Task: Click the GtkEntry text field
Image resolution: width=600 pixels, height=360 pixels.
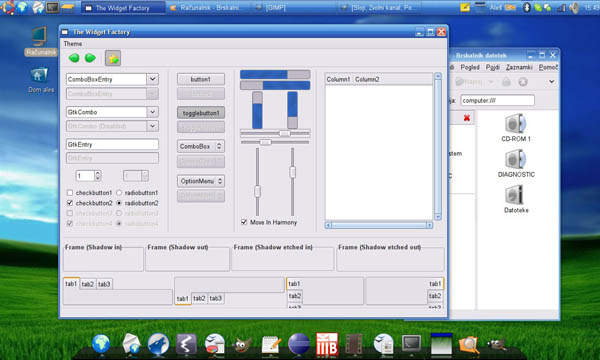Action: click(x=112, y=144)
